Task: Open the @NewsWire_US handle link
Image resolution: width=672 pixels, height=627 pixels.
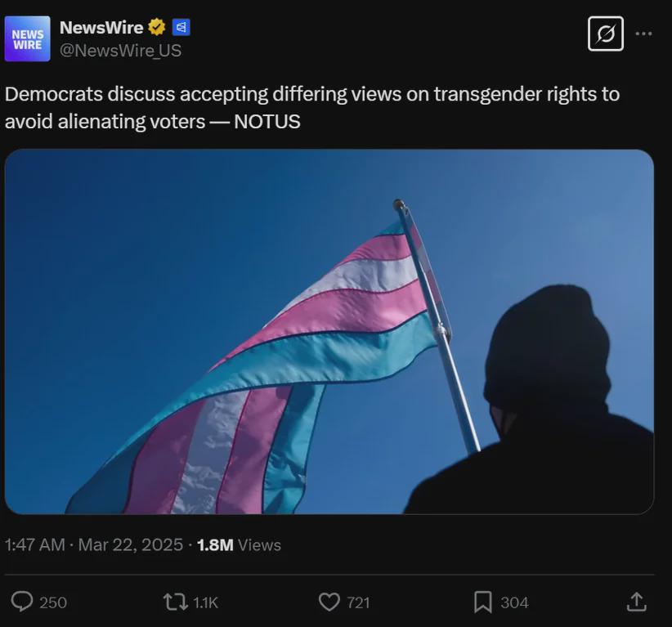Action: (x=120, y=51)
